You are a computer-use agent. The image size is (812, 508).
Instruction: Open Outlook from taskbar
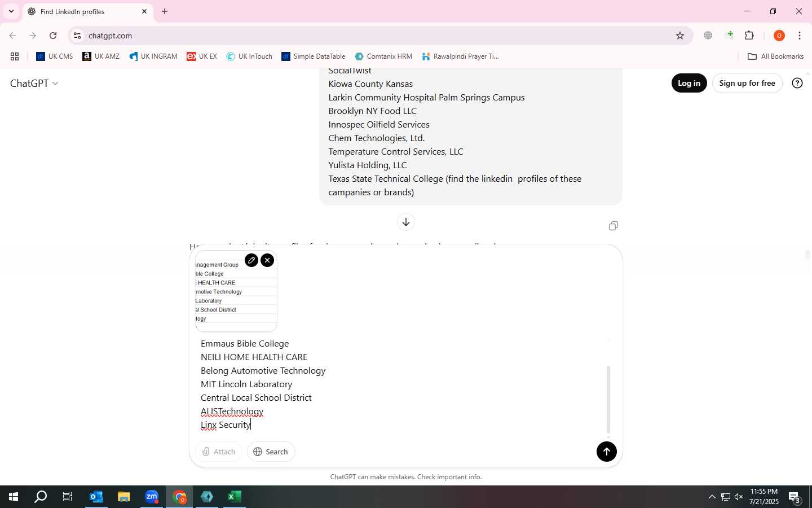coord(96,497)
